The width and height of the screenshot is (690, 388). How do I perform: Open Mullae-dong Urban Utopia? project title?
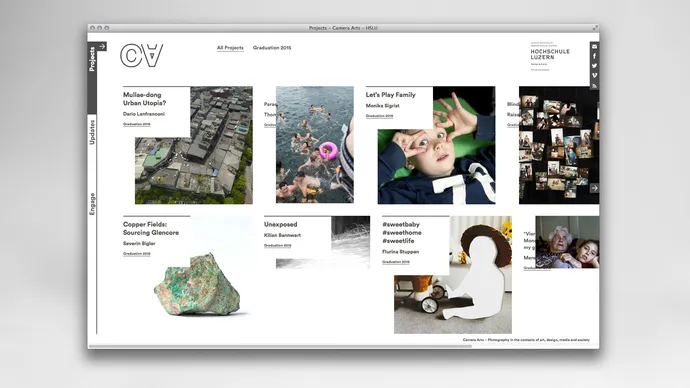coord(144,99)
